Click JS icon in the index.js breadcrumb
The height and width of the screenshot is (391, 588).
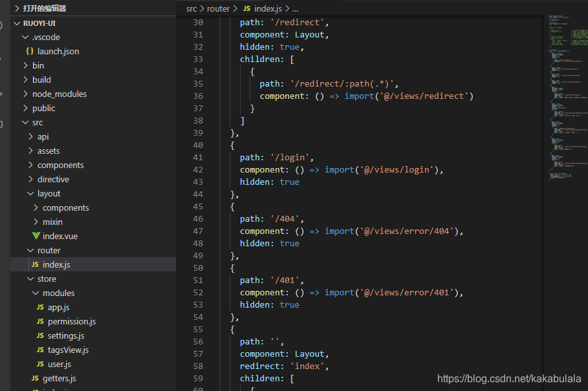click(246, 8)
